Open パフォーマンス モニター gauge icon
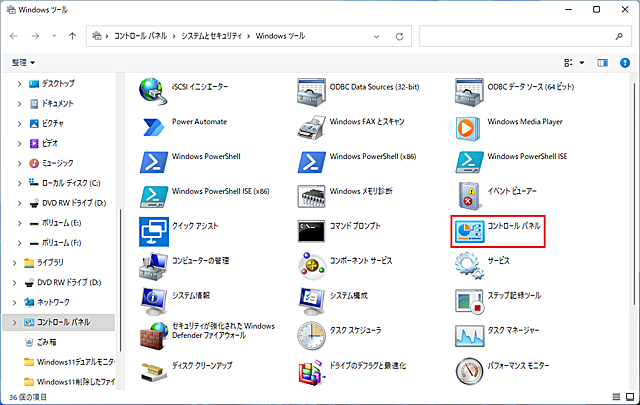Viewport: 640px width, 405px height. tap(469, 372)
